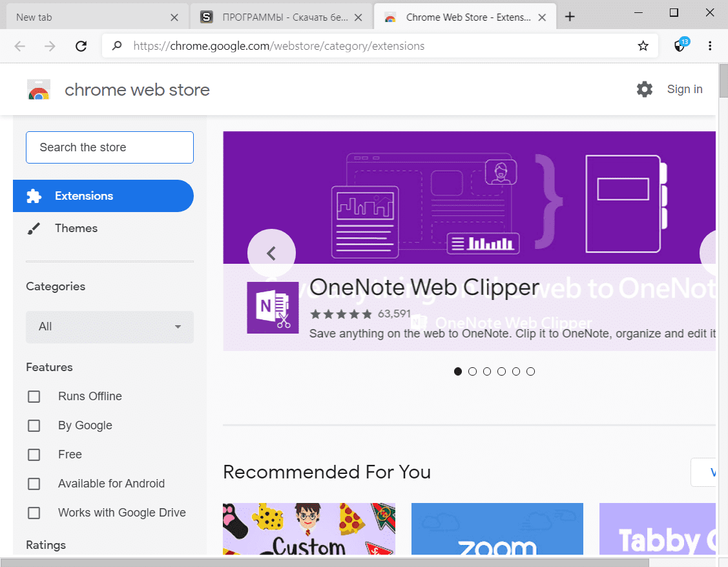
Task: Click the Ratings heading
Action: (x=45, y=544)
